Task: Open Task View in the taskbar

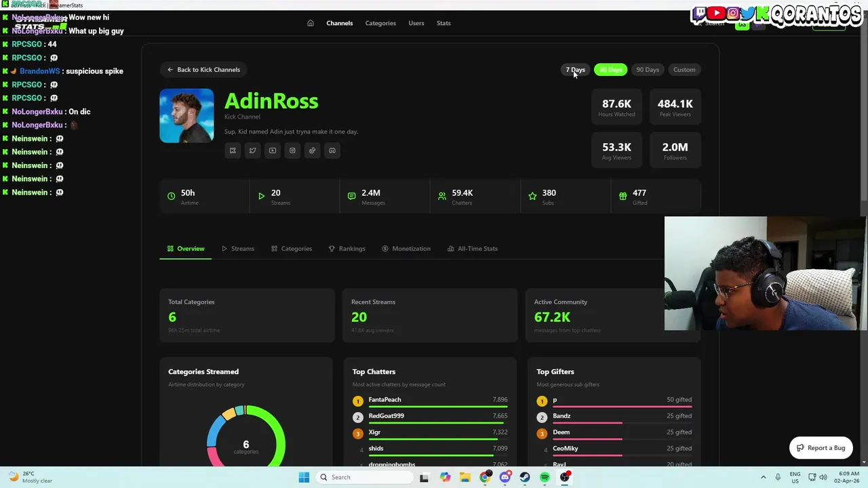Action: pyautogui.click(x=424, y=477)
